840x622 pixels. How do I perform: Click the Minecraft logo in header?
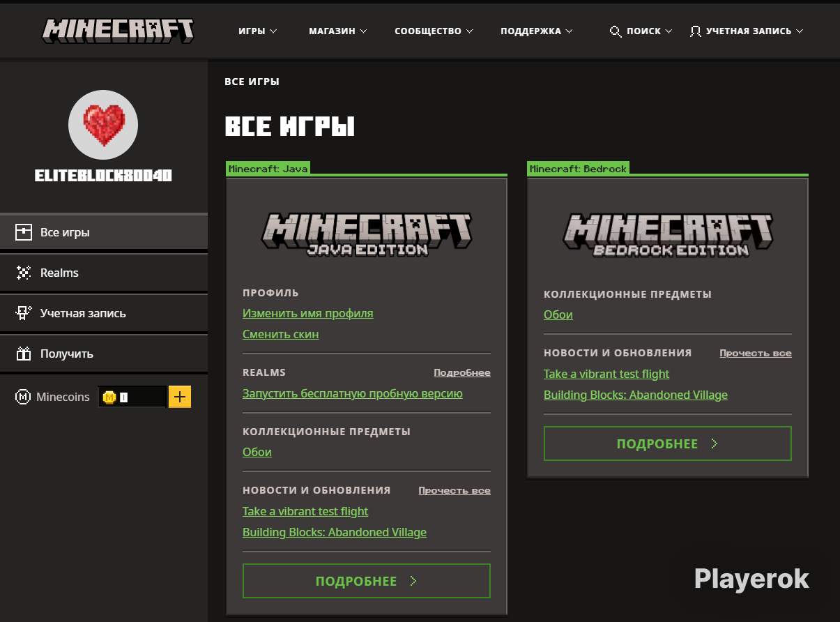coord(118,31)
